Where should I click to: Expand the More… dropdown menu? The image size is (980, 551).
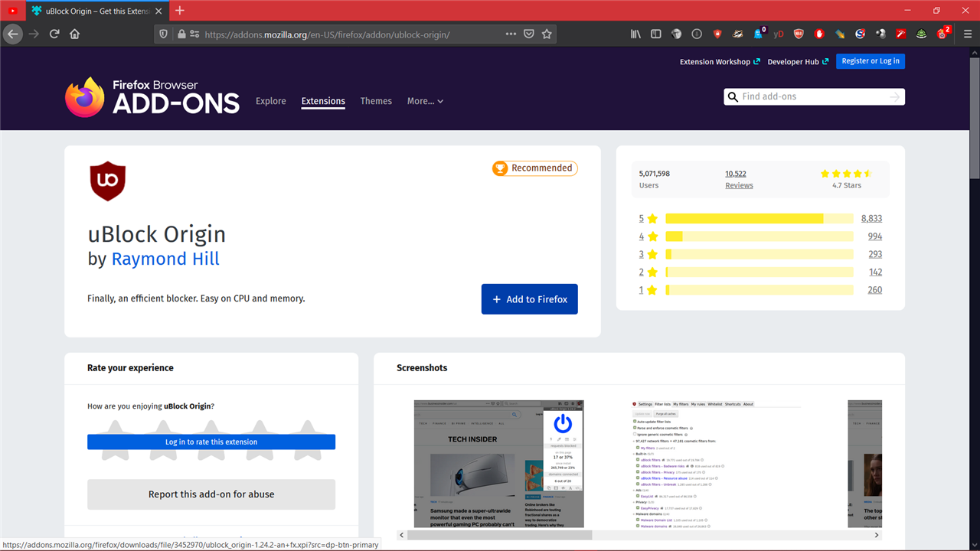[x=425, y=101]
